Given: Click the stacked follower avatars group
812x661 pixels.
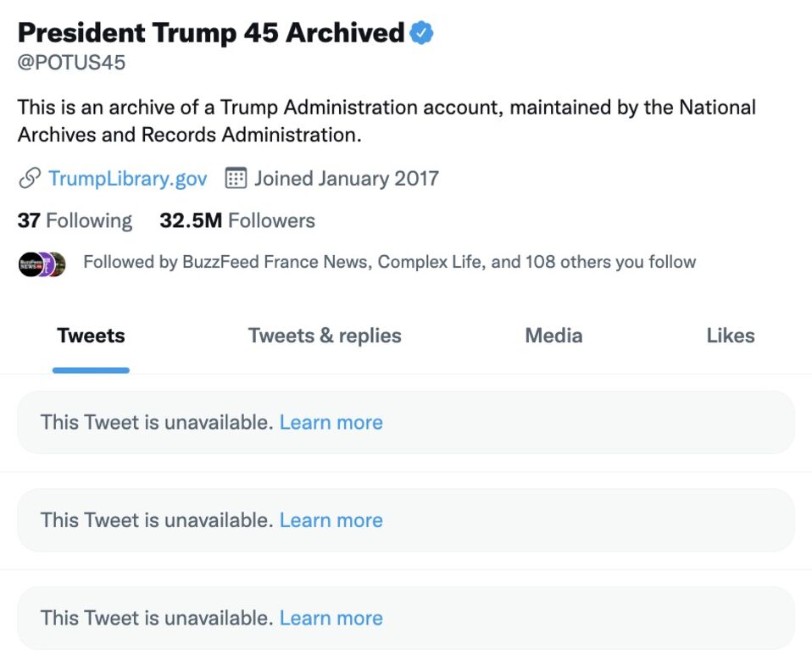Looking at the screenshot, I should click(42, 264).
